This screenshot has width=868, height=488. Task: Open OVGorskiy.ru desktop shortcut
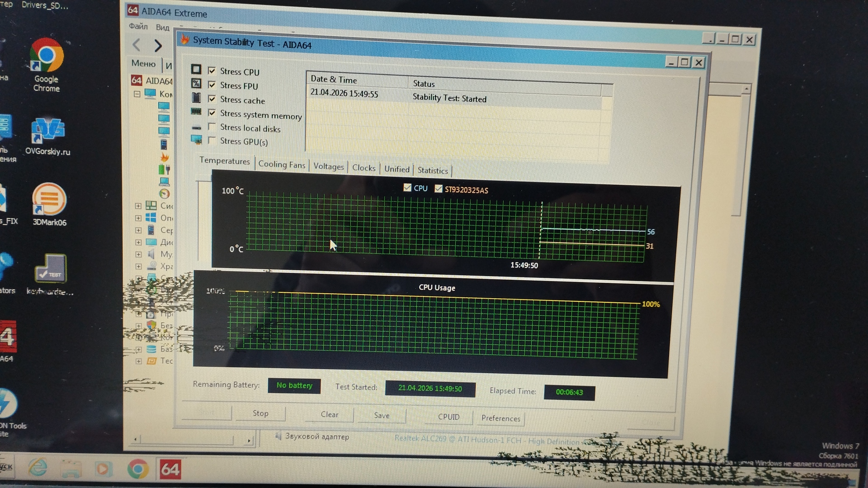pyautogui.click(x=47, y=130)
